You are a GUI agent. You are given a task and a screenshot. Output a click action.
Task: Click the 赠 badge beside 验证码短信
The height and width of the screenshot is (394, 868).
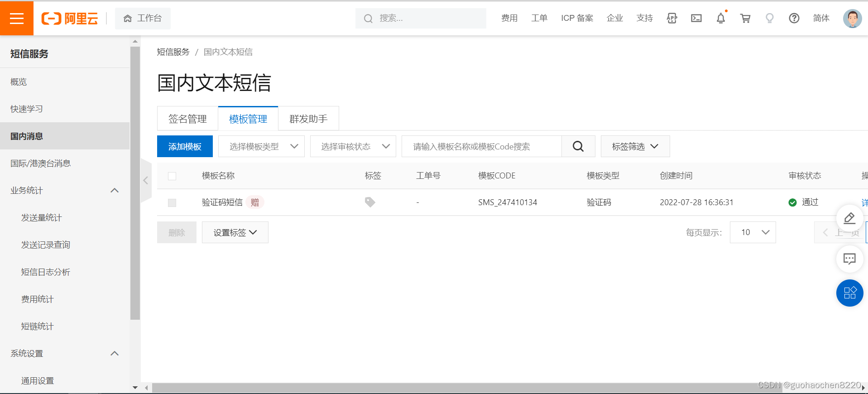tap(255, 202)
